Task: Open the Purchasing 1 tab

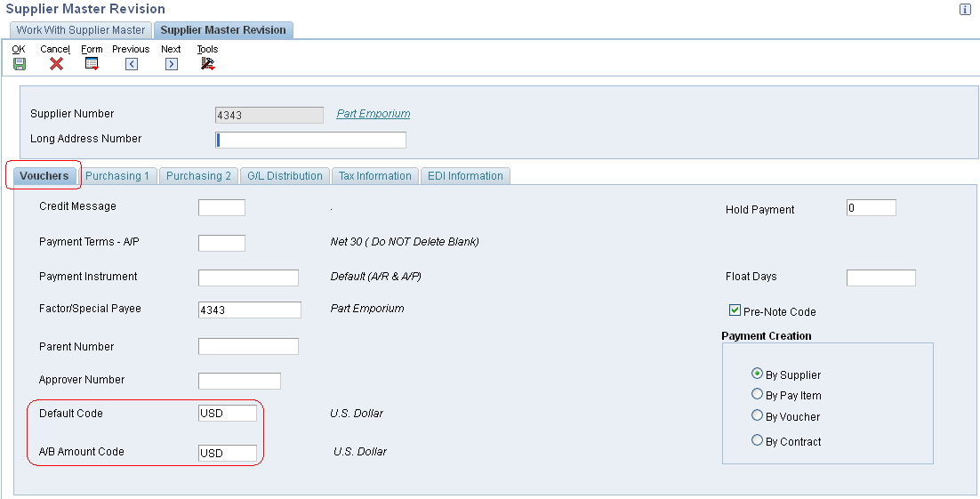Action: click(116, 176)
